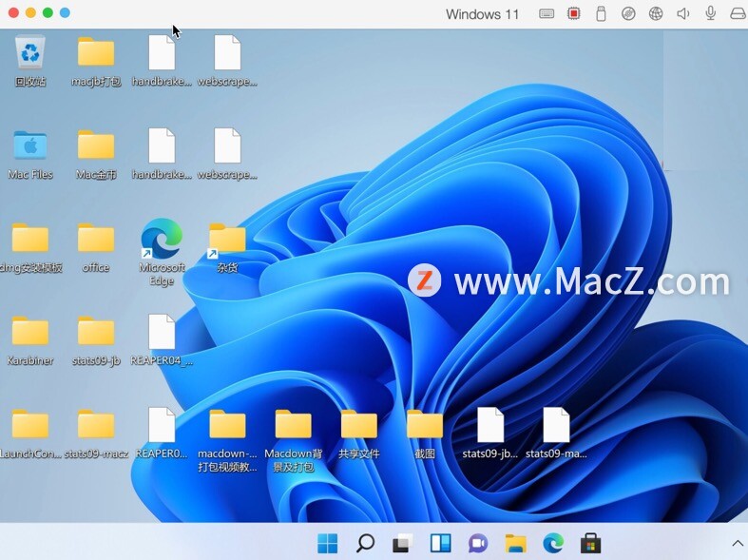
Task: Click the sound speaker icon
Action: click(683, 14)
